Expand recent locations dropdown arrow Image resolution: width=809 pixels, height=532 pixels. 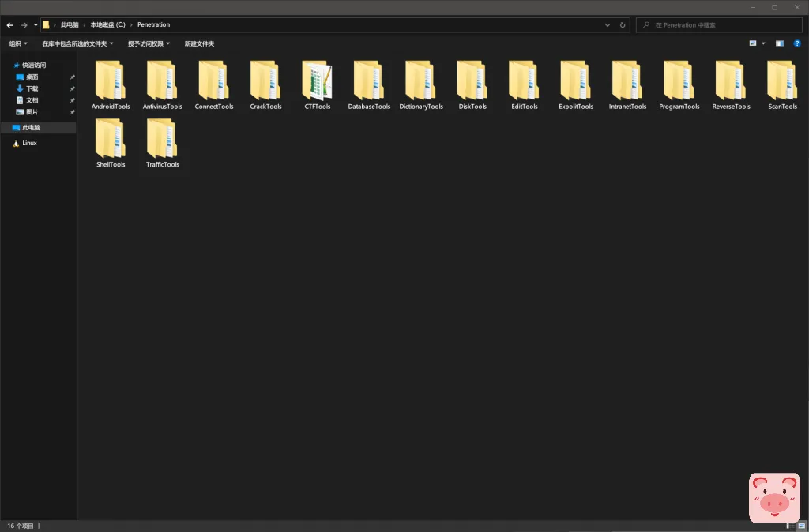pyautogui.click(x=36, y=24)
